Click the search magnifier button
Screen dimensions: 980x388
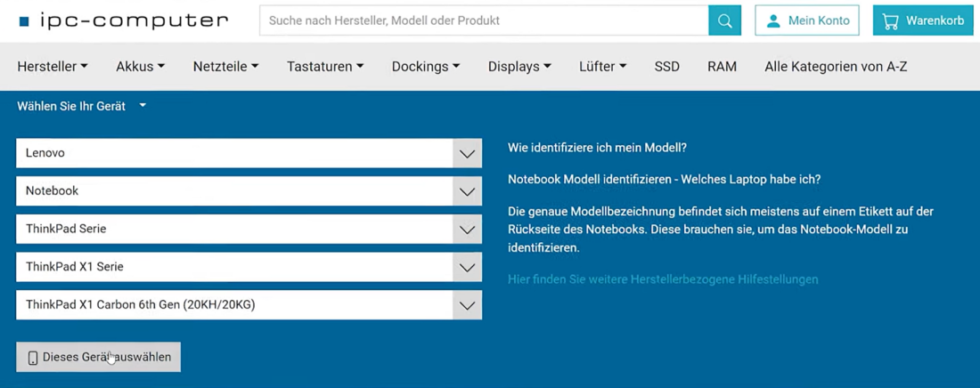point(724,20)
